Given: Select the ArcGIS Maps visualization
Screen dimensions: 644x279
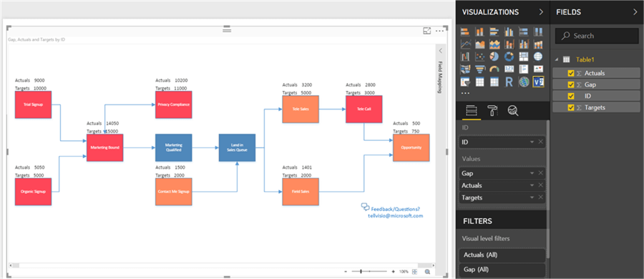Looking at the screenshot, I should (x=523, y=82).
